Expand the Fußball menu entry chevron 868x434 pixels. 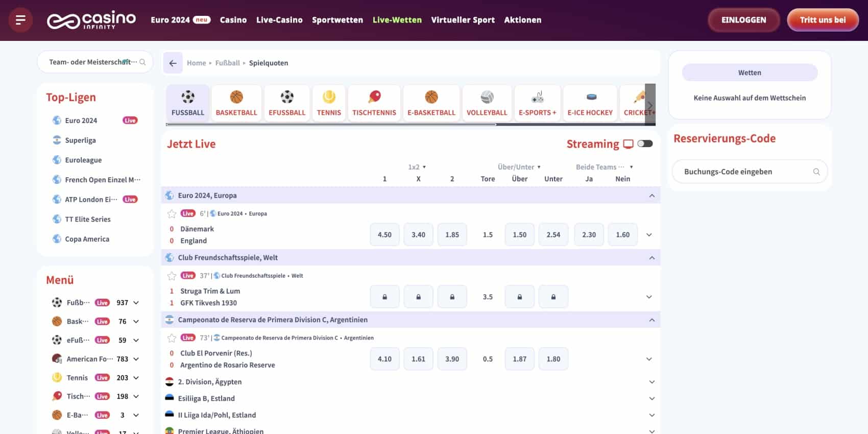pos(136,303)
